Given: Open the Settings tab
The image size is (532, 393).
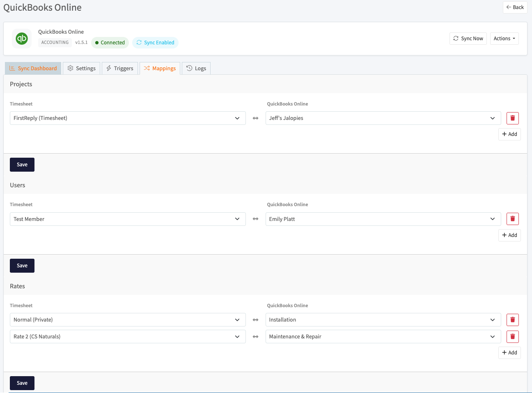Looking at the screenshot, I should [x=81, y=68].
